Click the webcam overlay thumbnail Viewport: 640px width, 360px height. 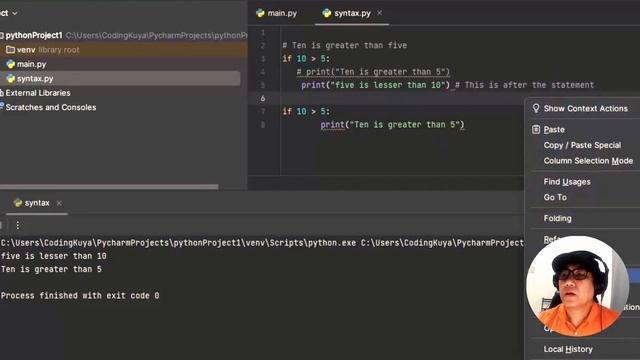[x=577, y=286]
